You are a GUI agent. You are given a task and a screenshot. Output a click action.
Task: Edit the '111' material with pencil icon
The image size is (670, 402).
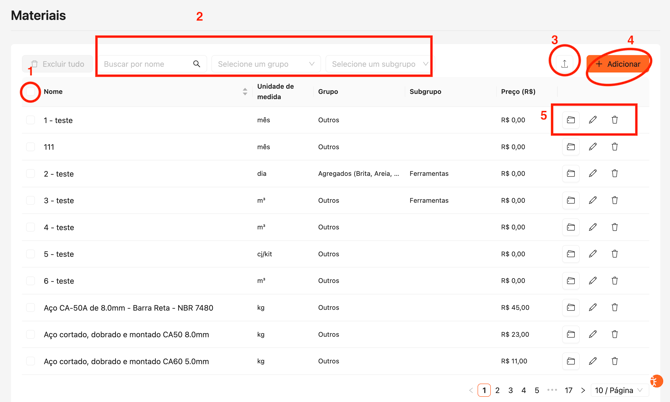coord(593,147)
